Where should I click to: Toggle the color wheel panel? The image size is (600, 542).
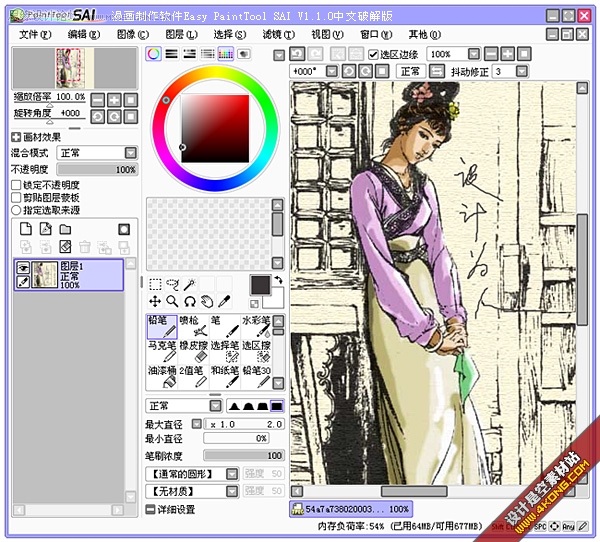[x=153, y=54]
